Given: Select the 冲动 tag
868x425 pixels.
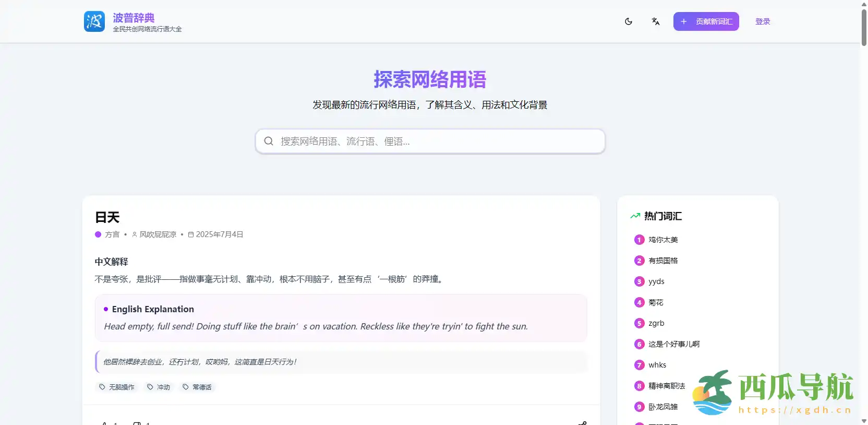Looking at the screenshot, I should point(159,387).
